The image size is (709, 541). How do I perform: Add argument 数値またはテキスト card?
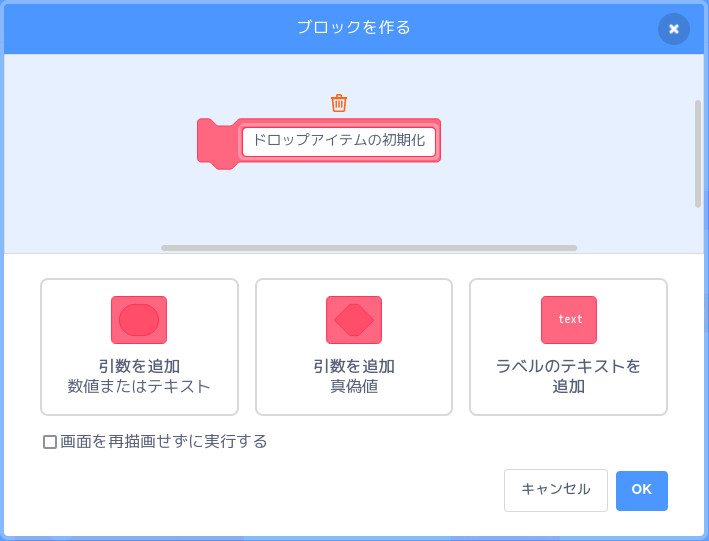[139, 347]
